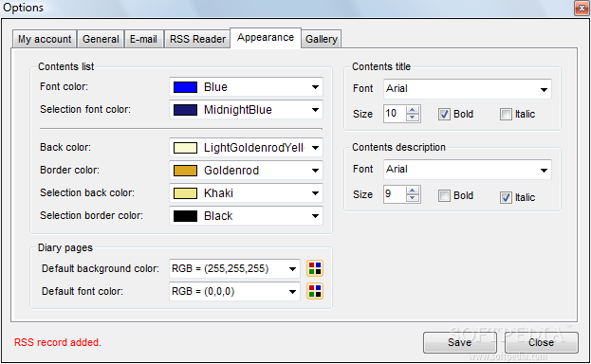The image size is (591, 364).
Task: Expand the Contents title Font dropdown
Action: tap(468, 89)
